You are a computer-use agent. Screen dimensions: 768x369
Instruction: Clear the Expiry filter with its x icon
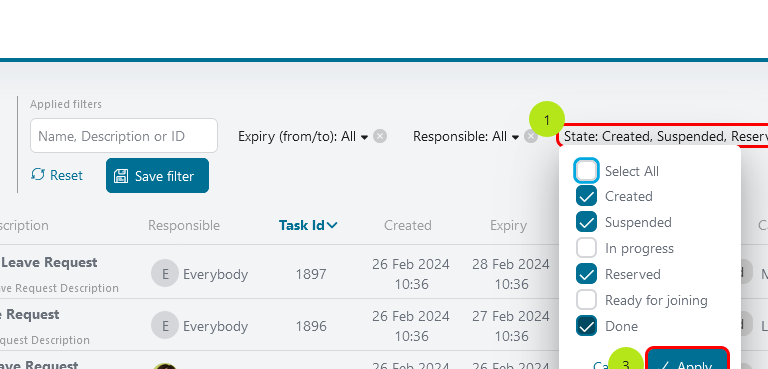point(380,136)
